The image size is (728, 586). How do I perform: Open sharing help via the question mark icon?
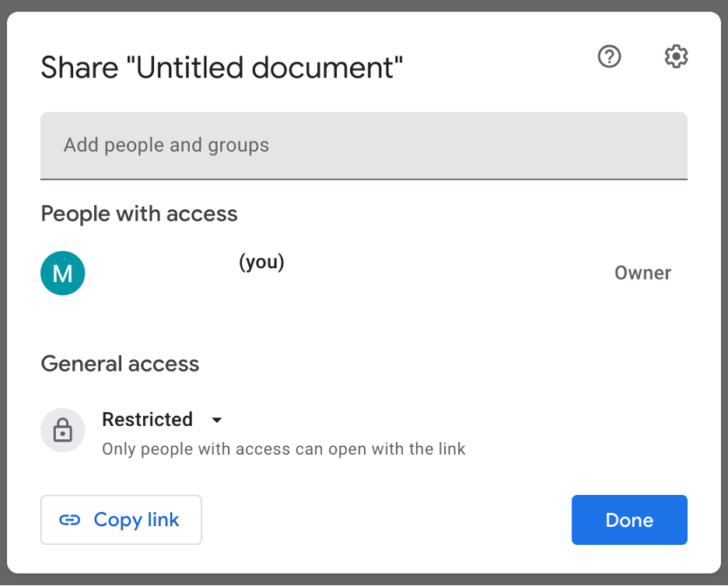pos(609,56)
